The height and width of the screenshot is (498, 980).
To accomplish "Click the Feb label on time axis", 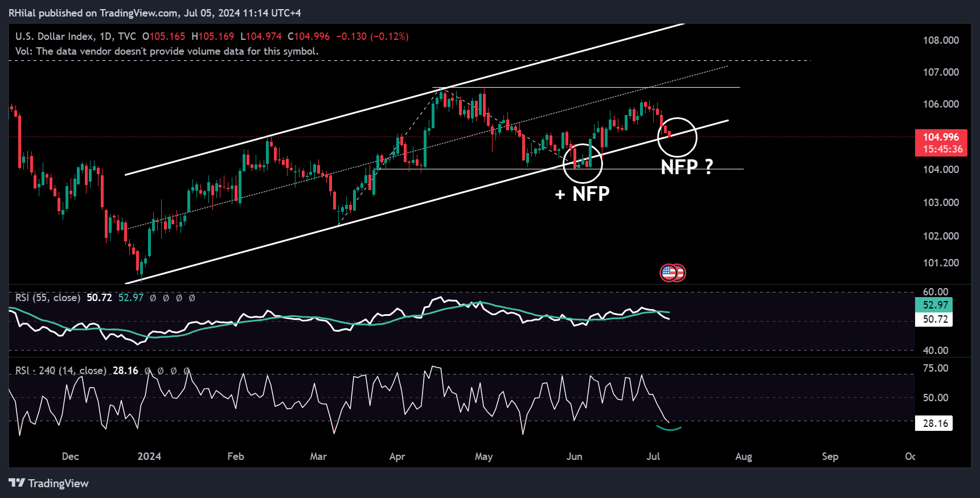I will 236,456.
